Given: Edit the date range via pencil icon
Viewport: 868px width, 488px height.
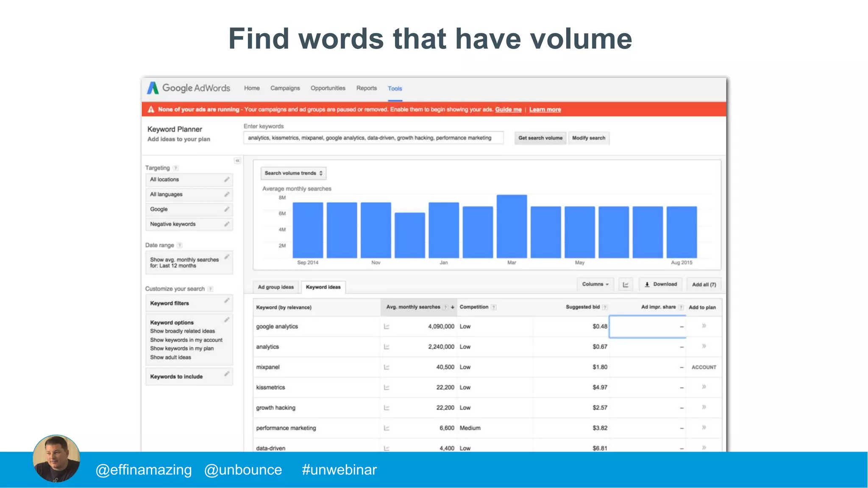Looking at the screenshot, I should 227,257.
